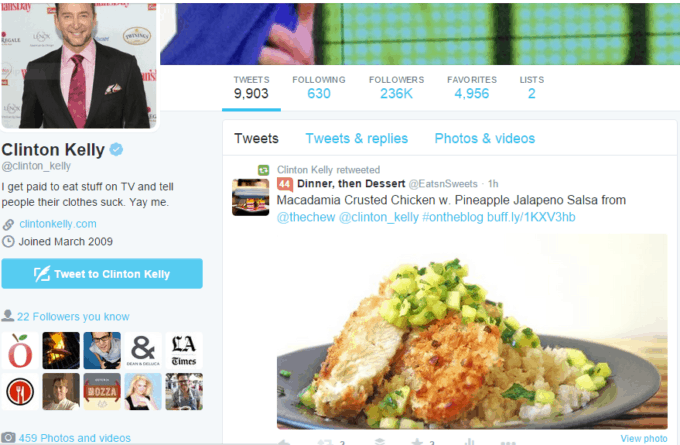Open the LA Times follower avatar
The image size is (680, 445).
coord(184,350)
